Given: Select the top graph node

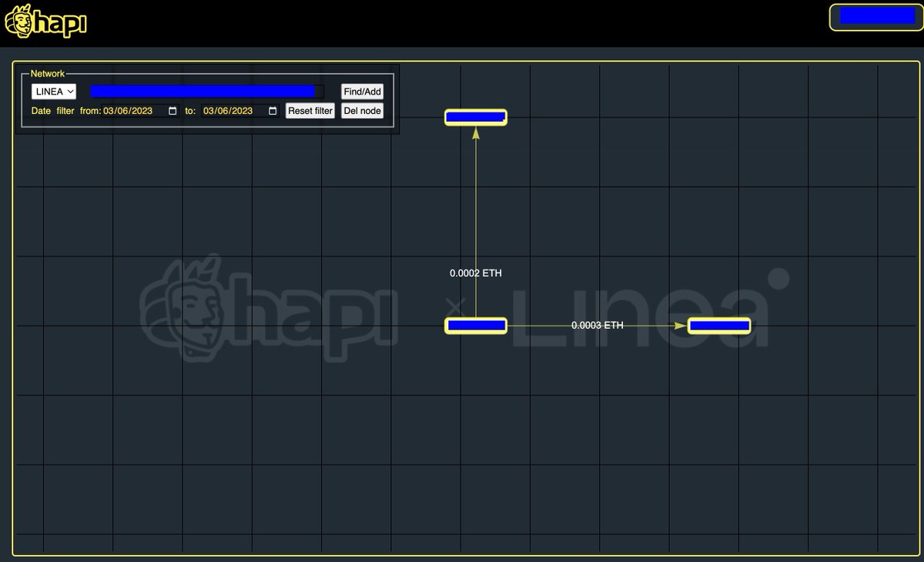Looking at the screenshot, I should pos(476,118).
